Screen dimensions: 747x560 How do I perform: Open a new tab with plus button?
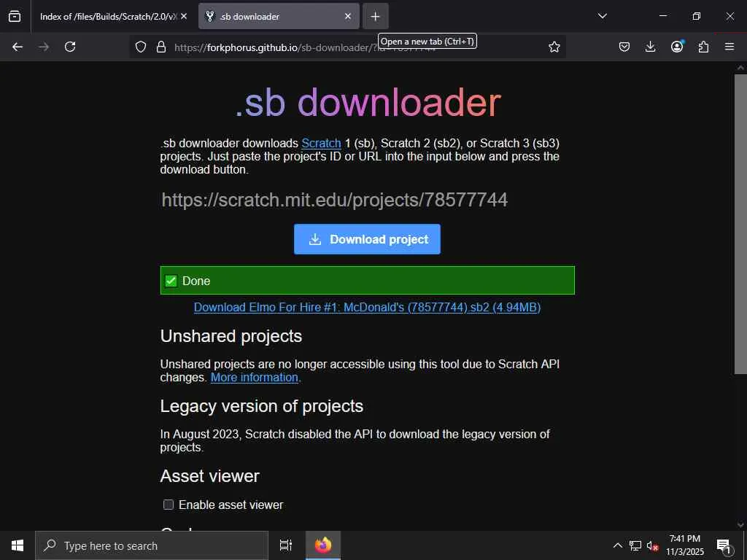[376, 16]
